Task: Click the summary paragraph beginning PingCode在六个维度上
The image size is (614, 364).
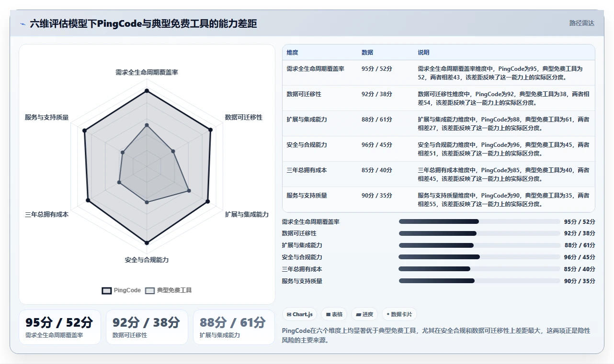Action: point(436,335)
